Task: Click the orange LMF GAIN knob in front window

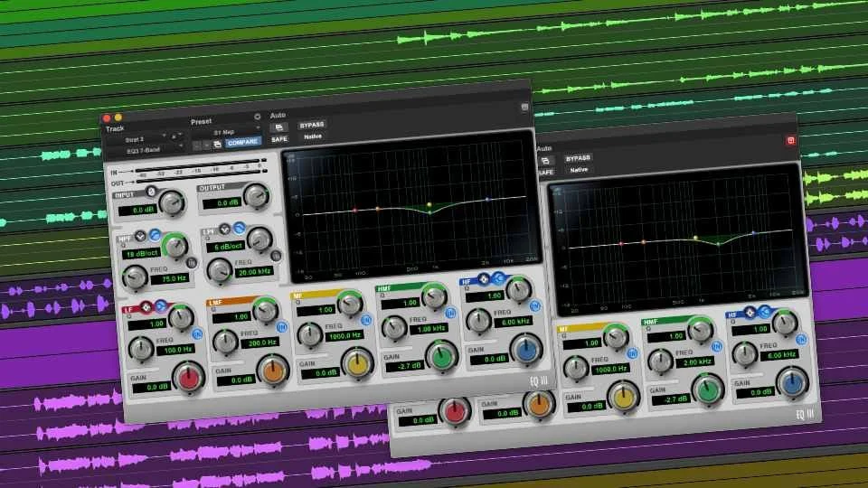Action: pos(273,371)
